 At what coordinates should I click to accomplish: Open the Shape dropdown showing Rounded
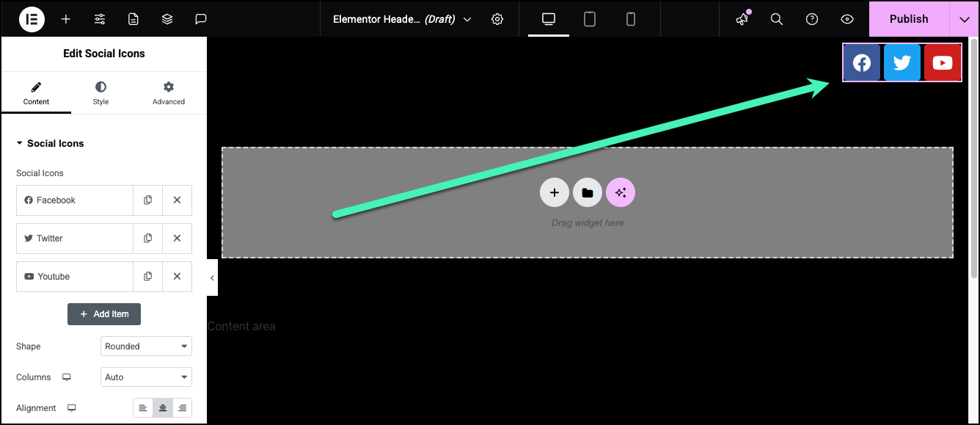point(146,346)
